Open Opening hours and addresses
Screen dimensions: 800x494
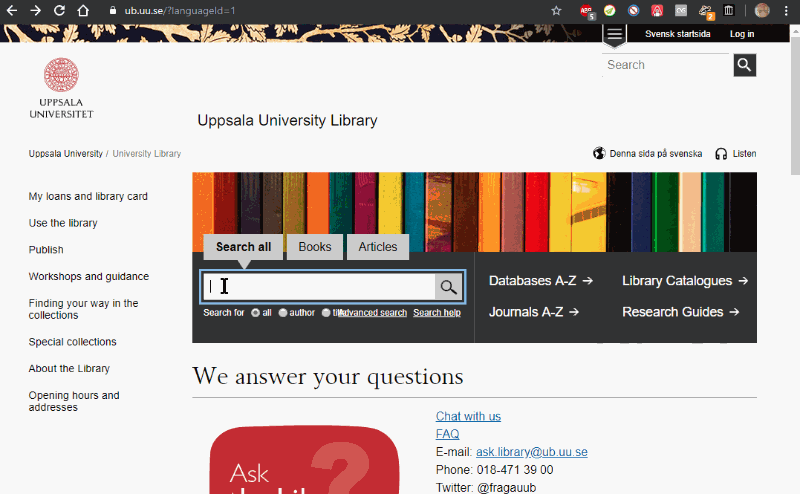(x=74, y=401)
